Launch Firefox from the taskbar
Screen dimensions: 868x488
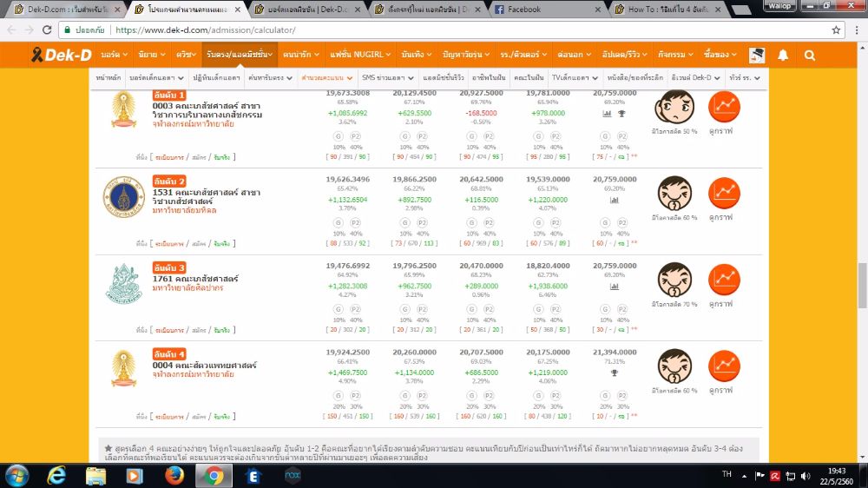174,475
